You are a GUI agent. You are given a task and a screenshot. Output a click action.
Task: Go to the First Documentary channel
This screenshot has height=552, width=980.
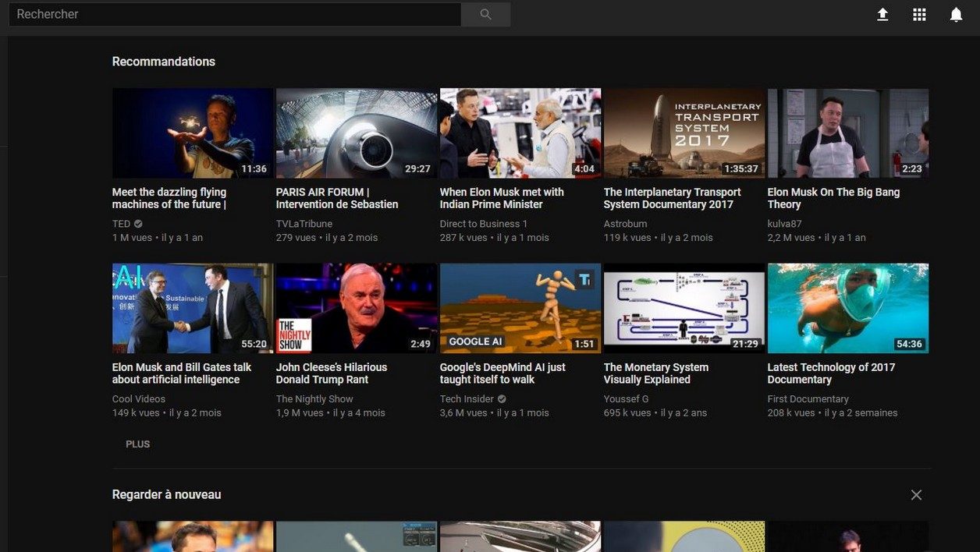pyautogui.click(x=808, y=399)
